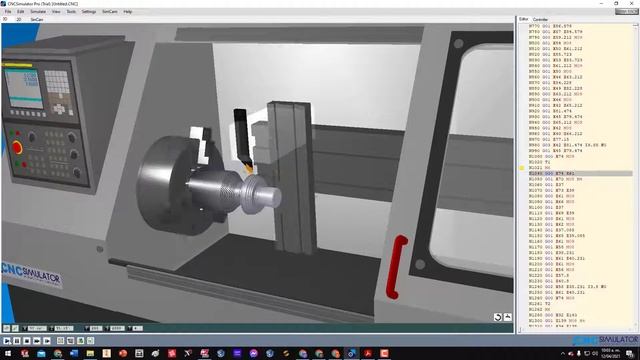The width and height of the screenshot is (640, 360).
Task: Open the SimCam menu
Action: click(109, 12)
